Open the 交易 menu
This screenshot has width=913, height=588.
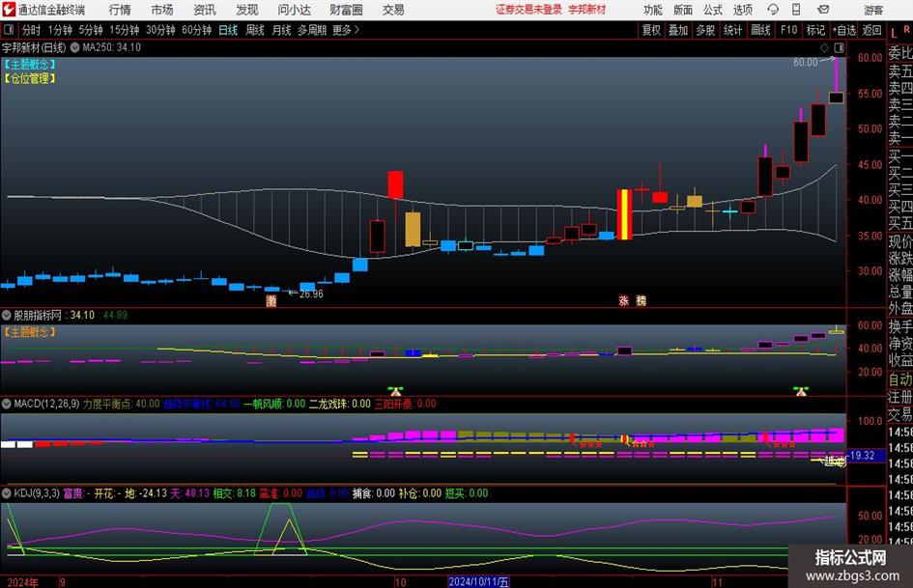(393, 10)
